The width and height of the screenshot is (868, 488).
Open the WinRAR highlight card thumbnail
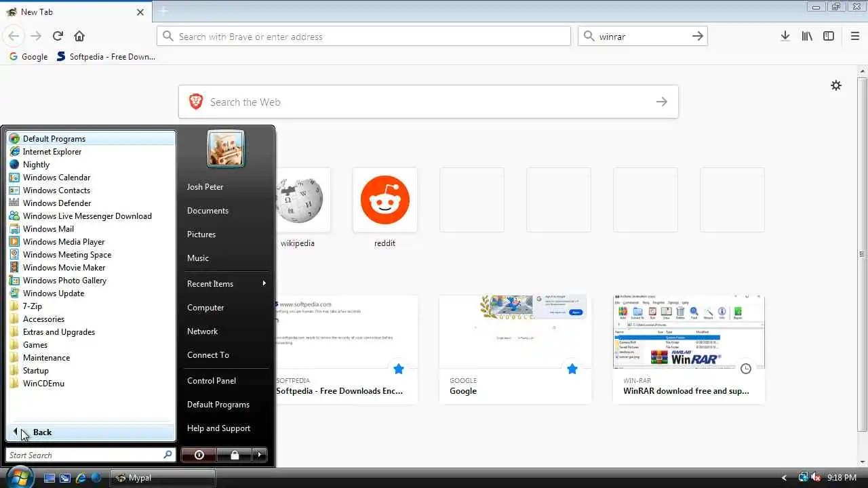tap(689, 332)
